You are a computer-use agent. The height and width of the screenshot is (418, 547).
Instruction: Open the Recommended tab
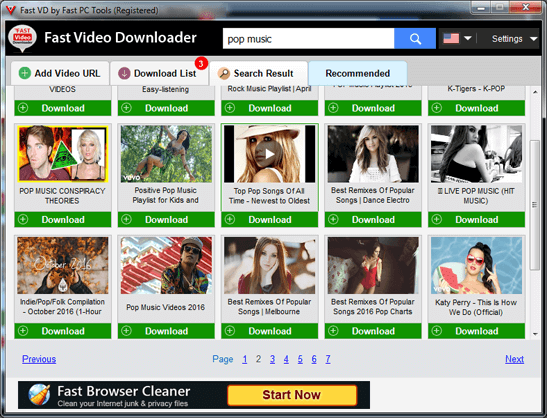click(358, 73)
